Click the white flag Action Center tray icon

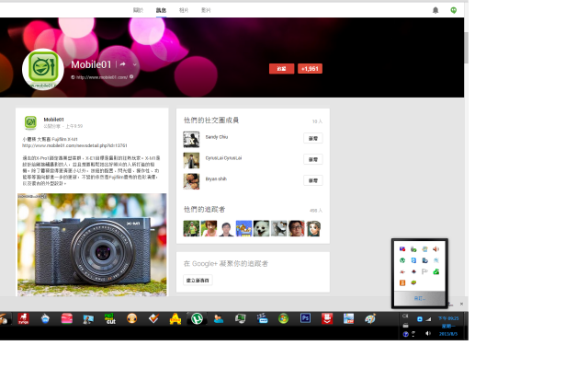(424, 271)
